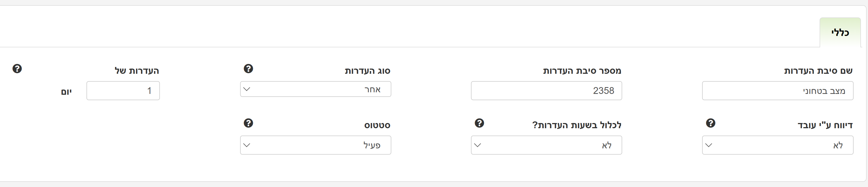Focus the absence number field containing 2358

pyautogui.click(x=546, y=91)
